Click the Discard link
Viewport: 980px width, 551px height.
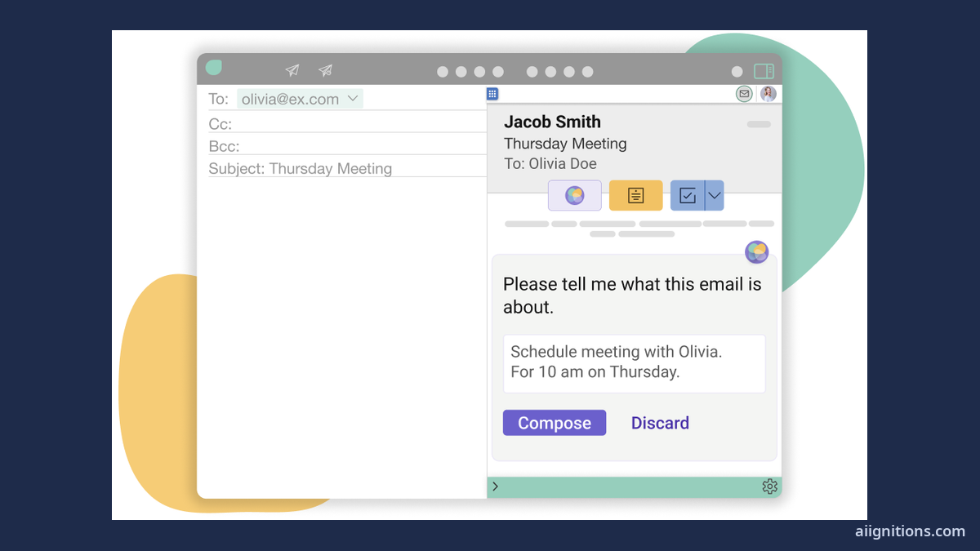click(x=660, y=423)
